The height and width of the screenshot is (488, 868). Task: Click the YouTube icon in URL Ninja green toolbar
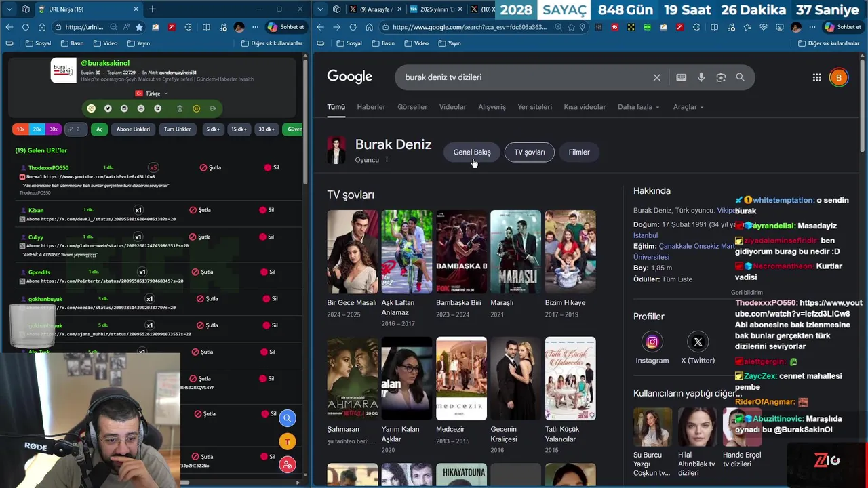point(141,108)
